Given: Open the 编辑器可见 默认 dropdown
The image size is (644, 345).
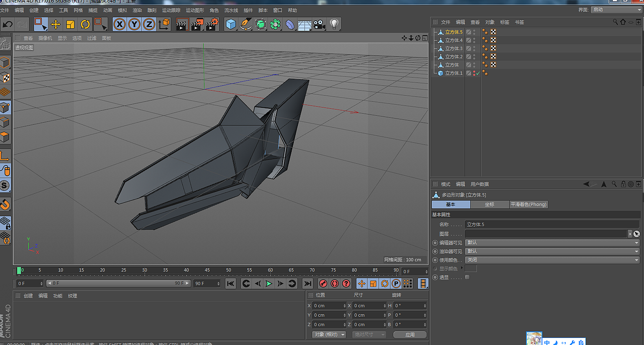Looking at the screenshot, I should point(553,242).
